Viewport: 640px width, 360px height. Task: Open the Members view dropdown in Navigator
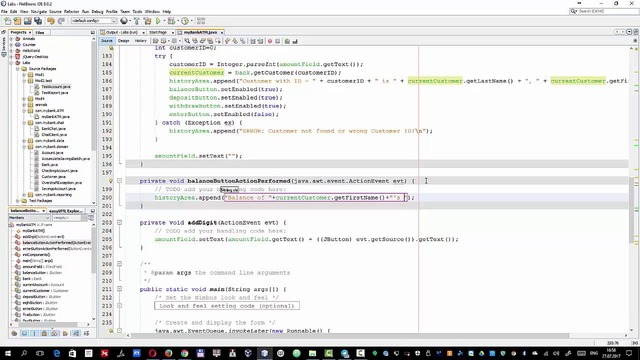click(29, 218)
